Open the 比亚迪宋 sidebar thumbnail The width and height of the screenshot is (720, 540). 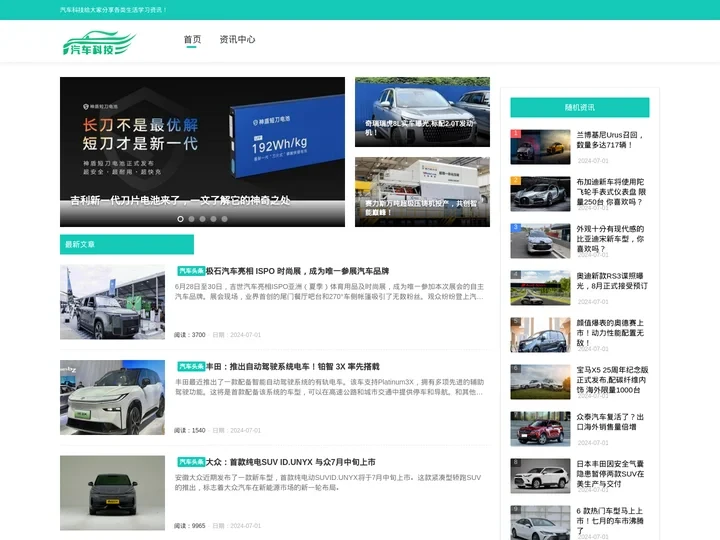coord(540,241)
